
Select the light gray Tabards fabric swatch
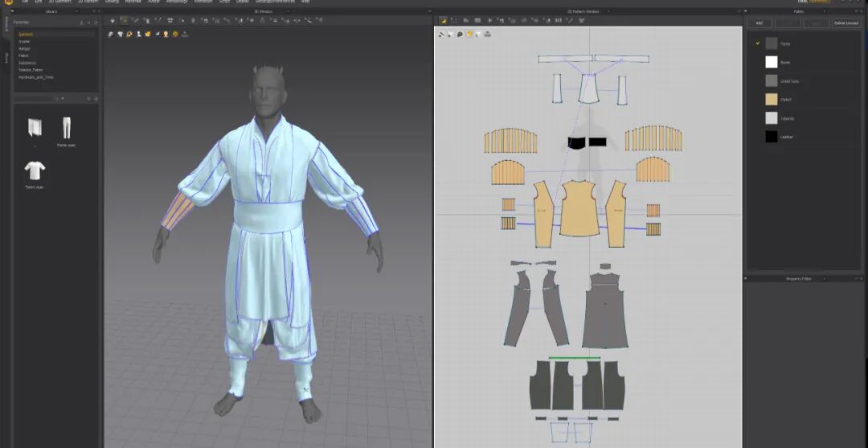771,118
